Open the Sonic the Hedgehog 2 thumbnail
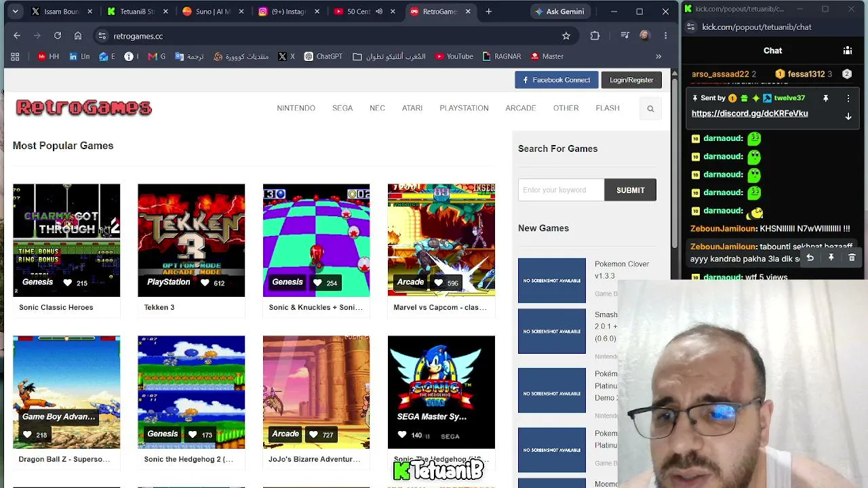868x488 pixels. [x=191, y=392]
